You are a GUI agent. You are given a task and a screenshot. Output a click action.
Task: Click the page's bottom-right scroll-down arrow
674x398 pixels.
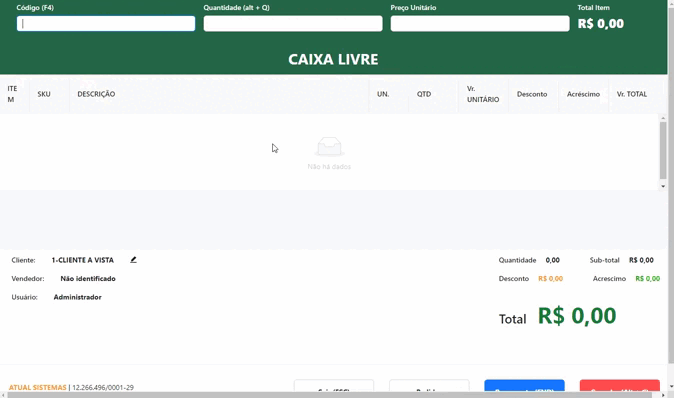click(x=671, y=387)
